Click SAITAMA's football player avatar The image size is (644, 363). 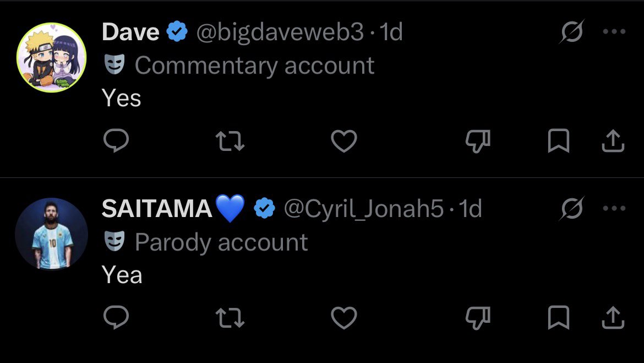pos(51,234)
